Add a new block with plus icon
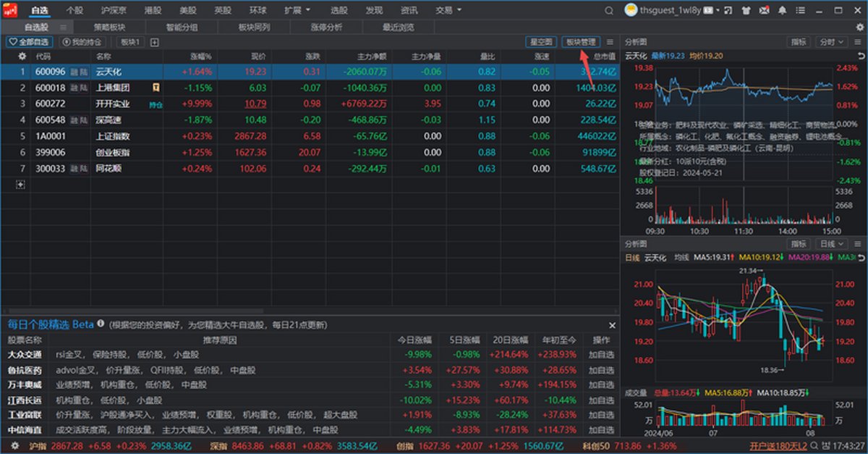The image size is (868, 454). pos(154,42)
